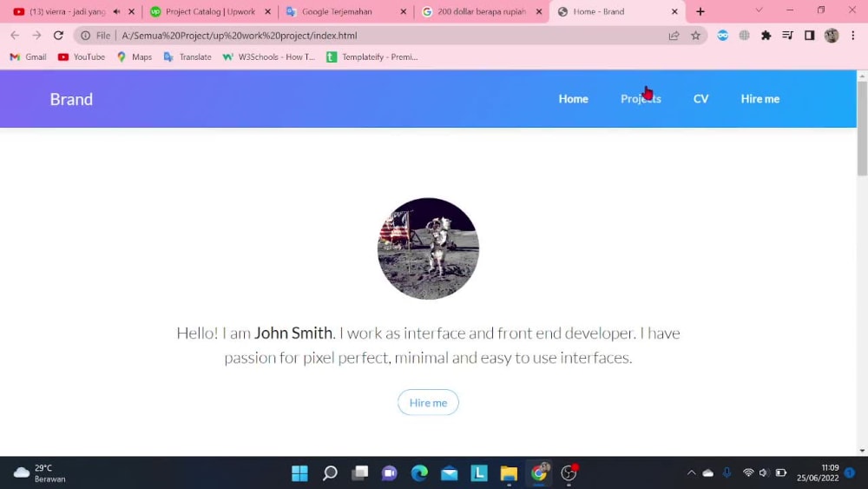Switch to 200 dollar berapa rupiah tab
This screenshot has width=868, height=489.
point(482,11)
